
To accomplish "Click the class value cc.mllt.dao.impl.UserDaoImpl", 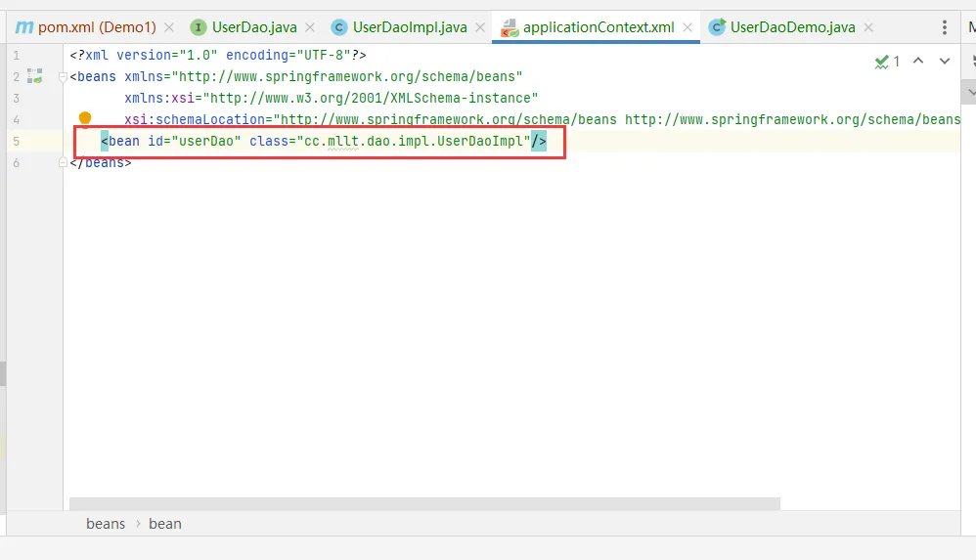I will pos(414,142).
